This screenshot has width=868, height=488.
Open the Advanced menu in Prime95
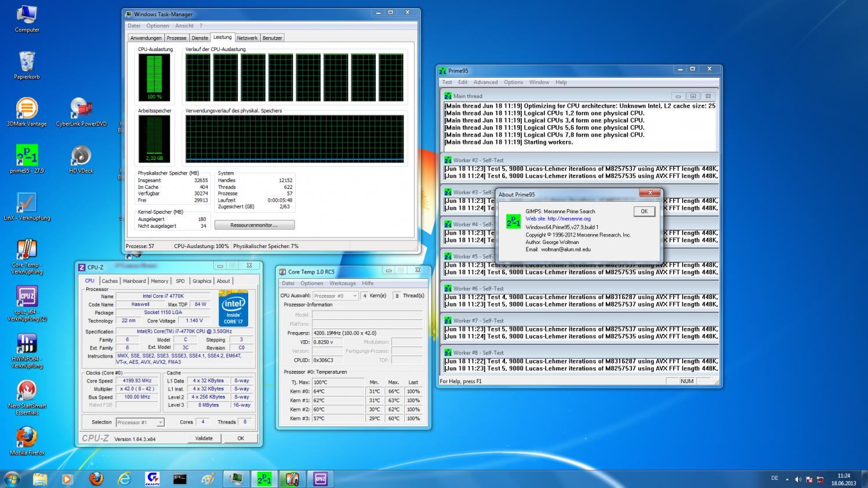[x=485, y=82]
